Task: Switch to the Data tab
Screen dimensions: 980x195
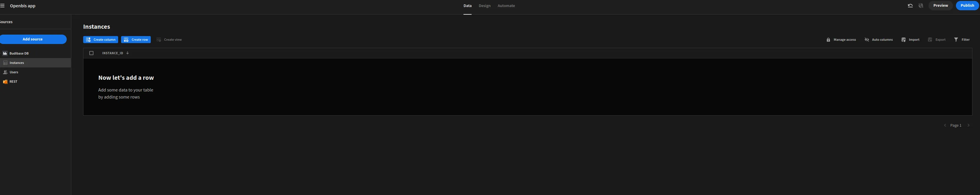Action: 468,6
